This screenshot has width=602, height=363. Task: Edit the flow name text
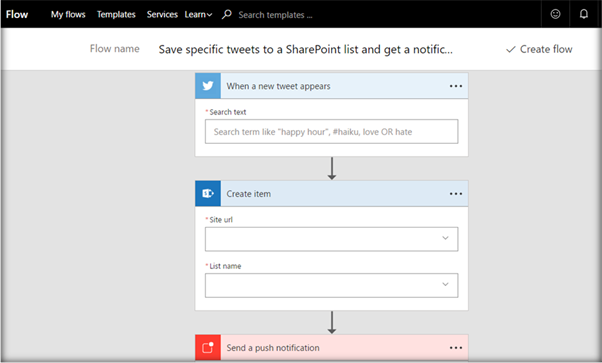tap(306, 50)
